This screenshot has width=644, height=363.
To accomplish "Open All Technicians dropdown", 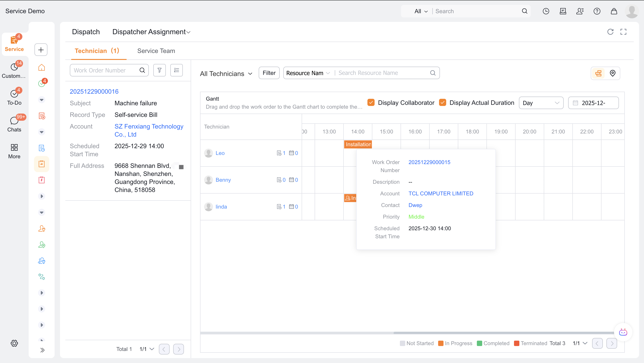I will pyautogui.click(x=226, y=74).
